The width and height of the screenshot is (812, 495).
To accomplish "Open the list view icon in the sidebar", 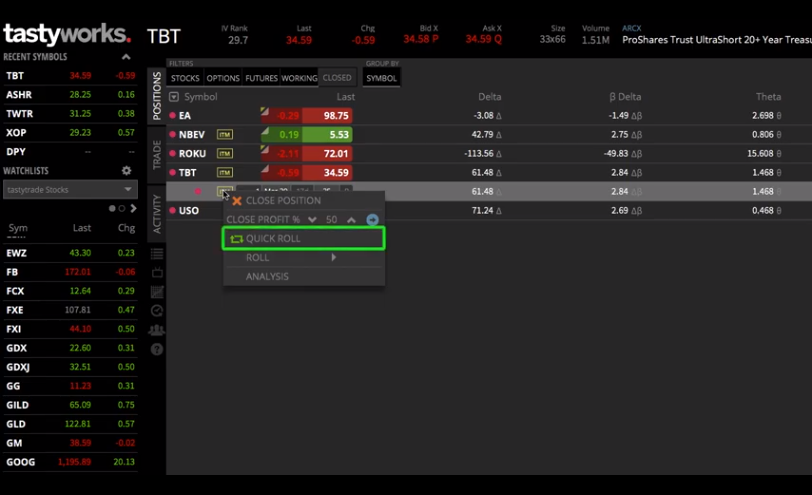I will click(157, 254).
